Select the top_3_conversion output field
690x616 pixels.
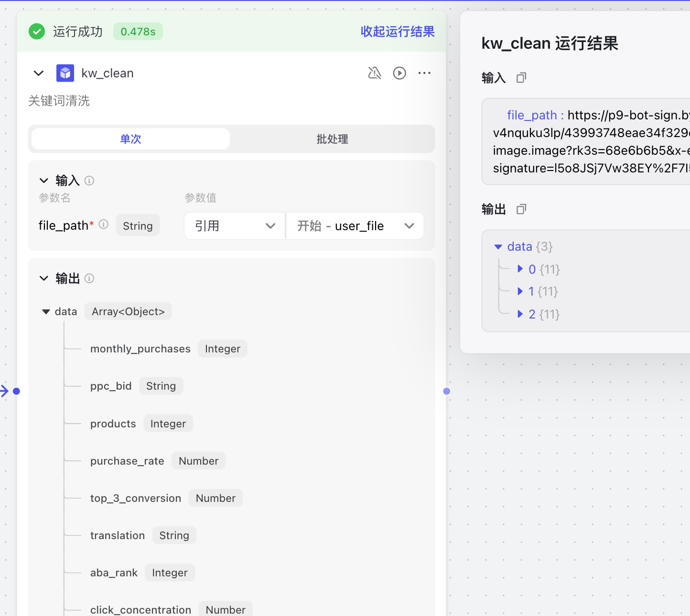[136, 498]
